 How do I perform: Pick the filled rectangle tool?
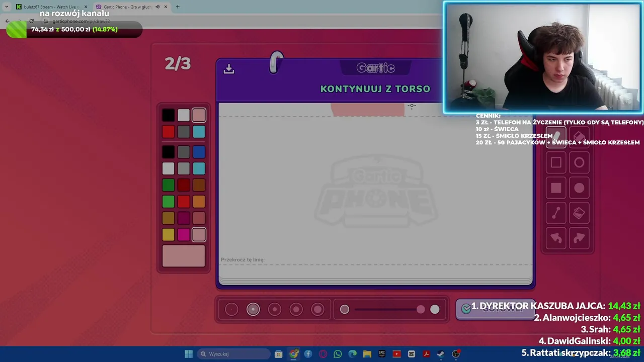556,188
